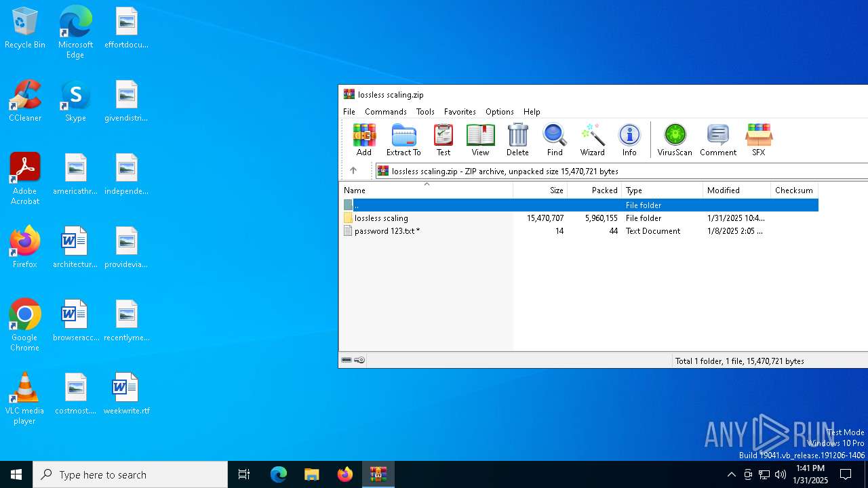Screen dimensions: 868x488
Task: Open the File menu
Action: (x=349, y=112)
